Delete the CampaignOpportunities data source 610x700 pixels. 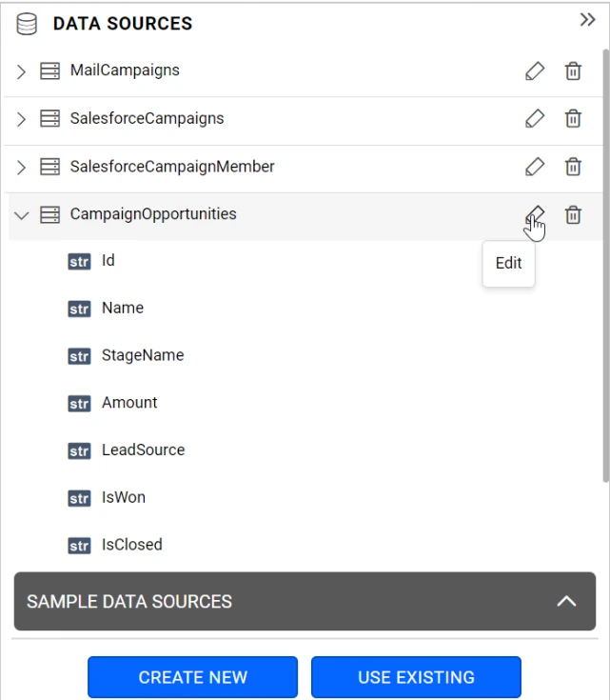click(573, 214)
